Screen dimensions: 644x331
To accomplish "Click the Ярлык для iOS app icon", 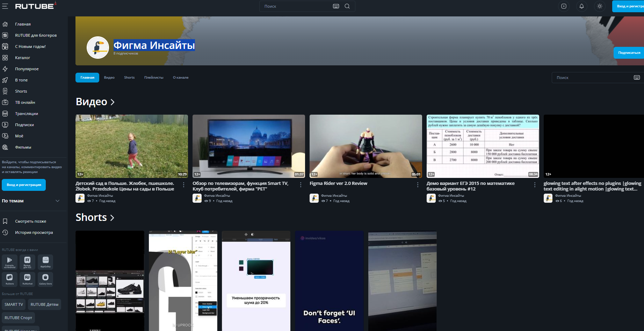I will tap(27, 262).
